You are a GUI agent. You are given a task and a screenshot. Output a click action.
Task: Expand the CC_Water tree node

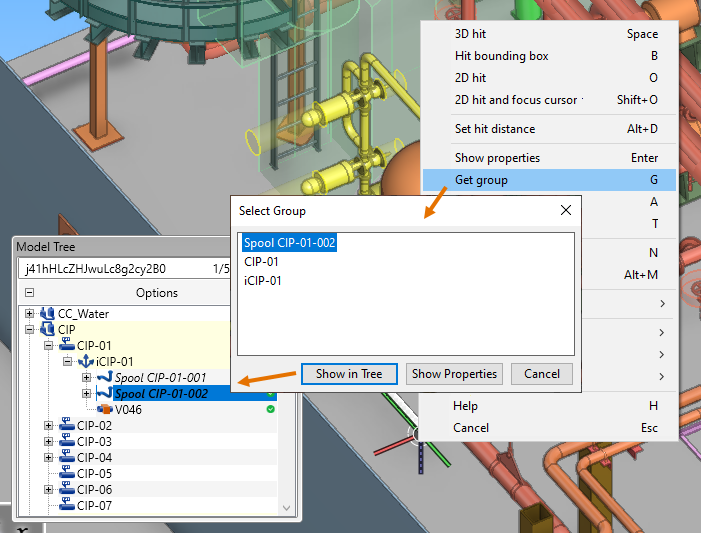coord(30,314)
